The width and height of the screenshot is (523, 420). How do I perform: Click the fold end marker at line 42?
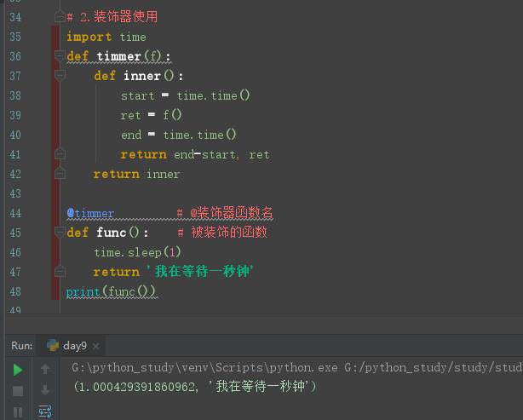point(60,174)
